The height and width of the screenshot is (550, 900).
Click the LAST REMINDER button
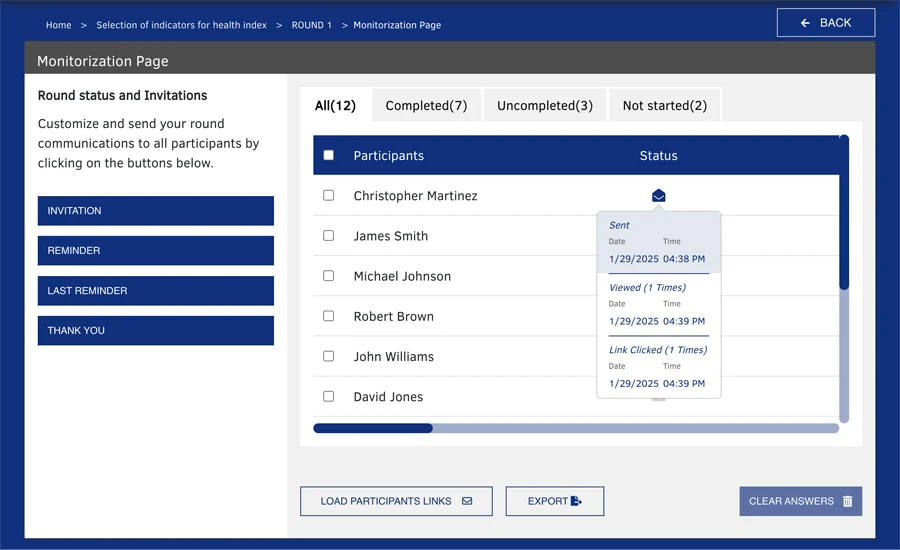156,291
